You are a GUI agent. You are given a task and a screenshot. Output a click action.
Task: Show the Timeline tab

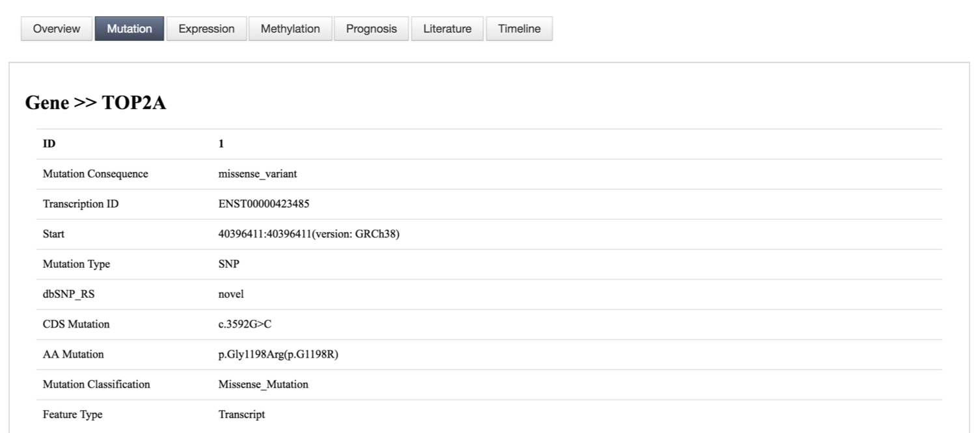pyautogui.click(x=519, y=29)
